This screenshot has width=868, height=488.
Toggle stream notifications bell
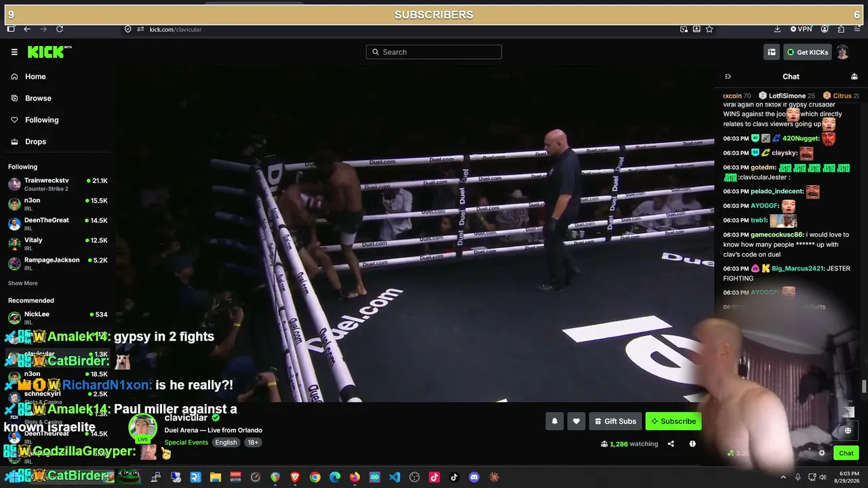555,421
